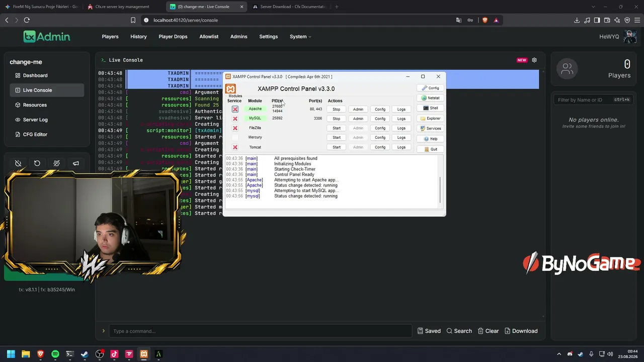Open the Settings menu item
The height and width of the screenshot is (362, 644).
(268, 37)
